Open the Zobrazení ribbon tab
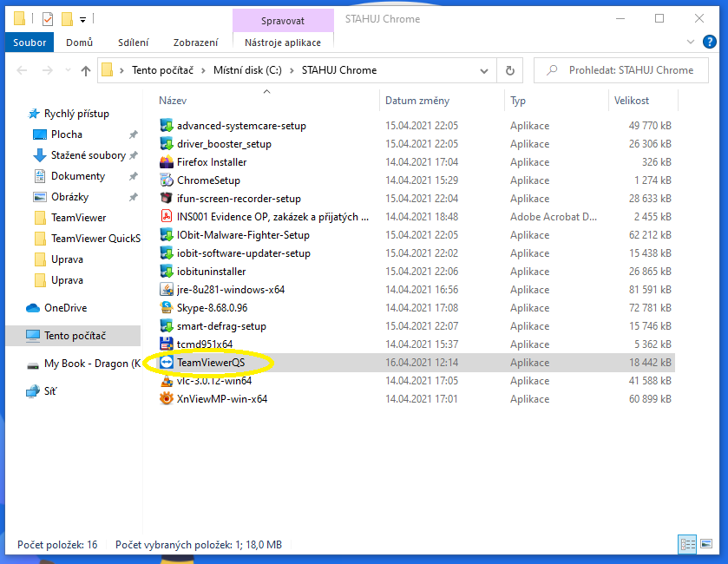This screenshot has height=564, width=728. click(195, 43)
